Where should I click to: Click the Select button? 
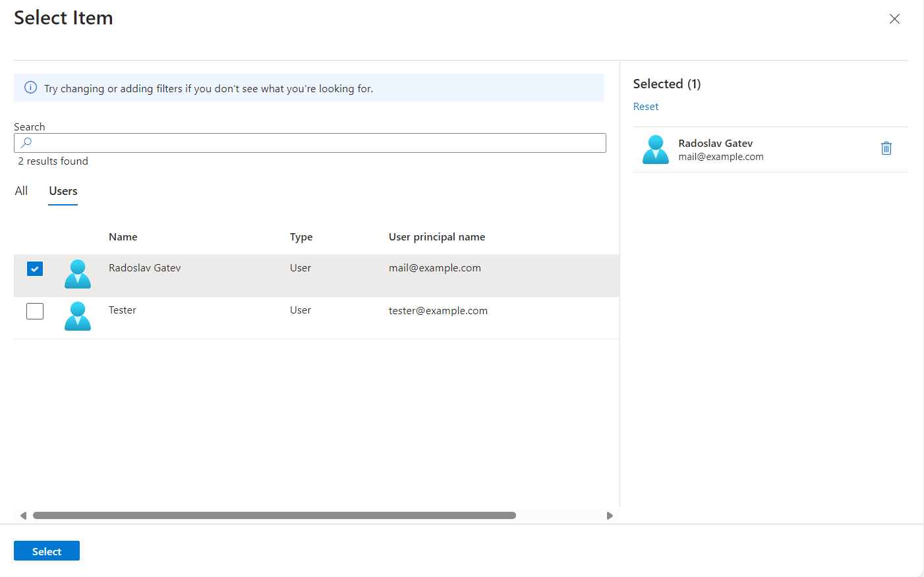click(46, 551)
